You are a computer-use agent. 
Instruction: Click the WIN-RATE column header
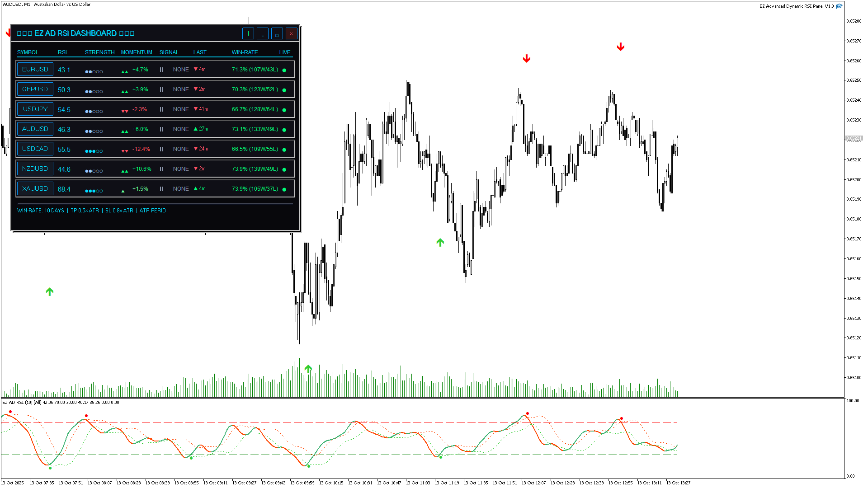[x=245, y=52]
